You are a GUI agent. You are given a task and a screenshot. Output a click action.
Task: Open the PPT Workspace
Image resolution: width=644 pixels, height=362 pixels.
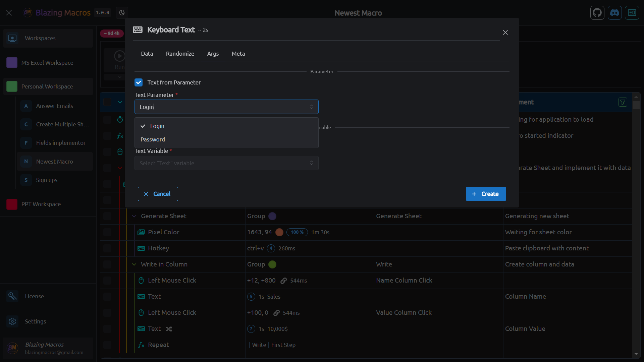[x=48, y=204]
